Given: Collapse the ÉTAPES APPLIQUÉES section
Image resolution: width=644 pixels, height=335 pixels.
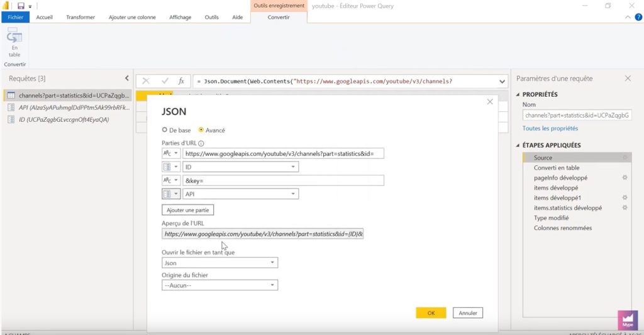Looking at the screenshot, I should (518, 145).
